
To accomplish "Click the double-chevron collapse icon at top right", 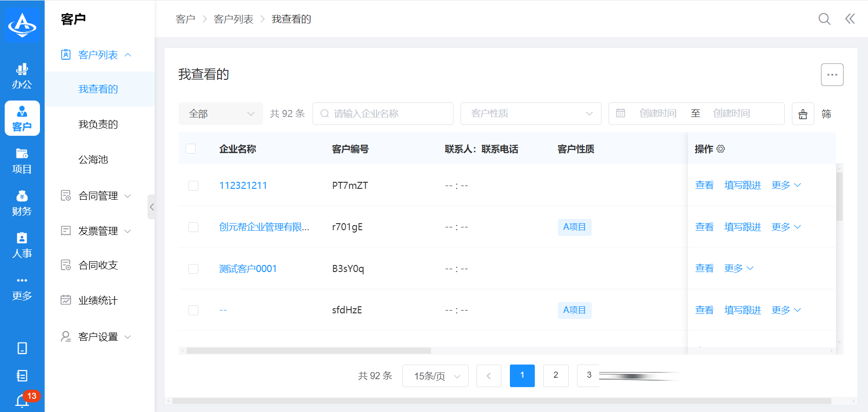I will (x=850, y=19).
